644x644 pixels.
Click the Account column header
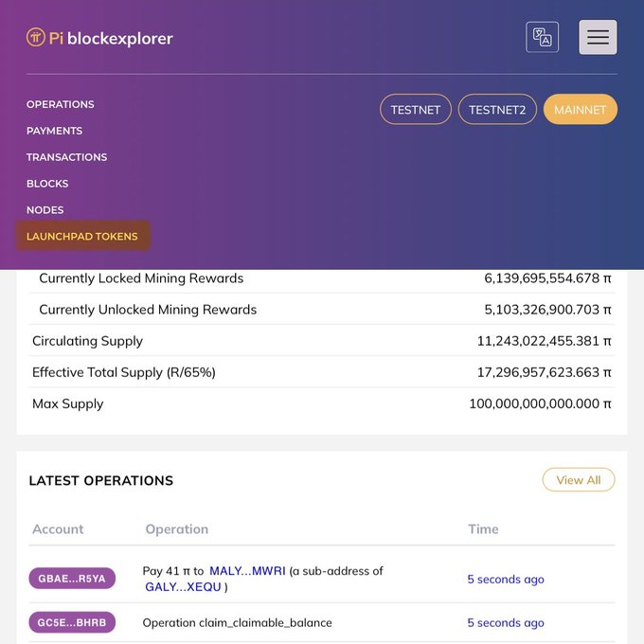tap(58, 529)
